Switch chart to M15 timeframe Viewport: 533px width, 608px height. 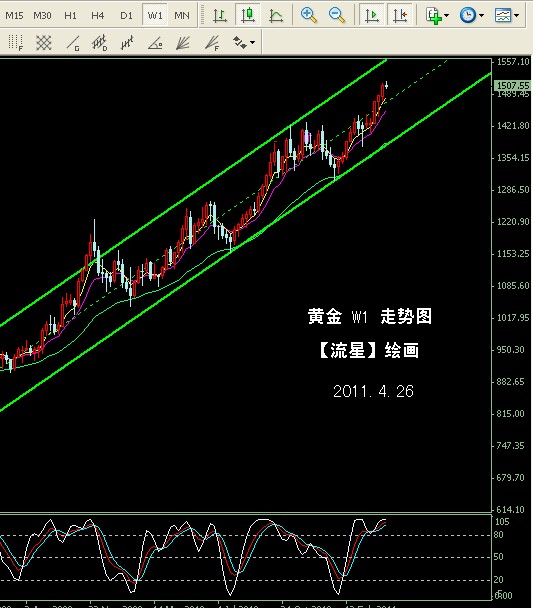tap(14, 16)
